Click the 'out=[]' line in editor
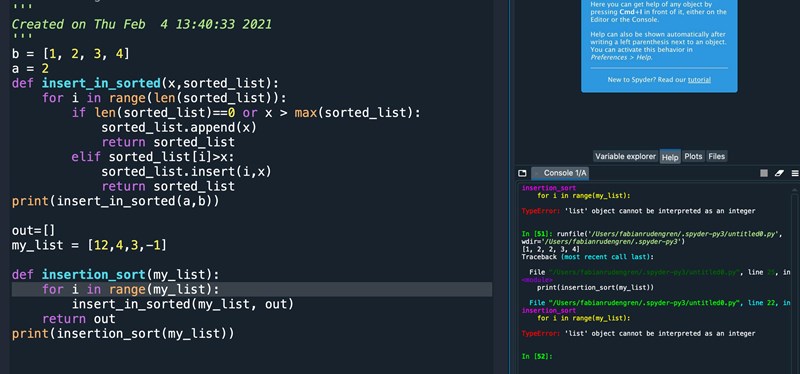The image size is (800, 374). point(33,231)
